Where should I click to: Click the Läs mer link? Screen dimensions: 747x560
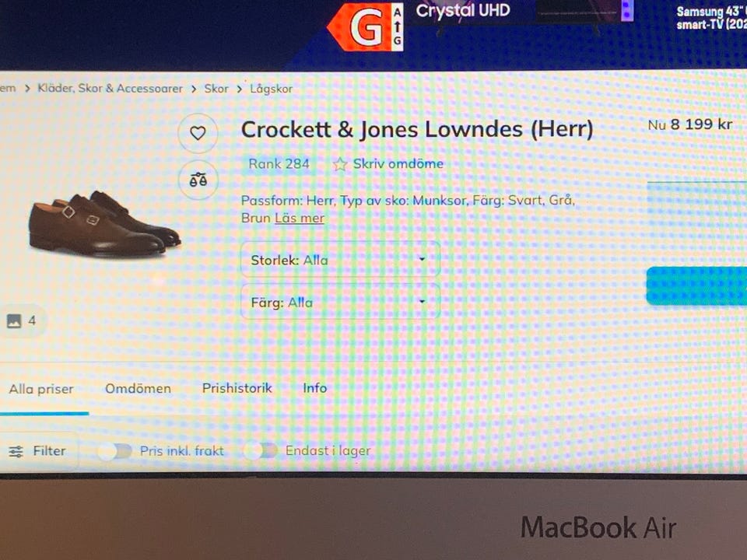click(x=299, y=218)
